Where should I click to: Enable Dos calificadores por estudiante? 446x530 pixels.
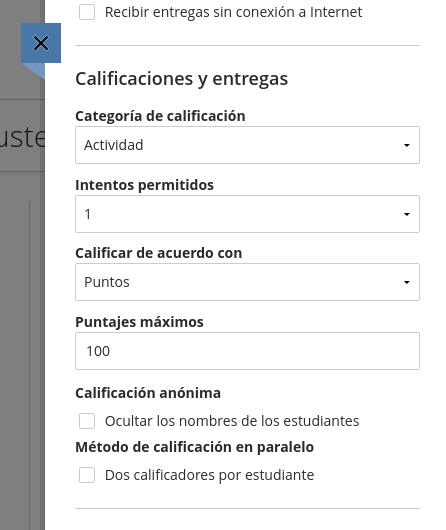coord(87,475)
